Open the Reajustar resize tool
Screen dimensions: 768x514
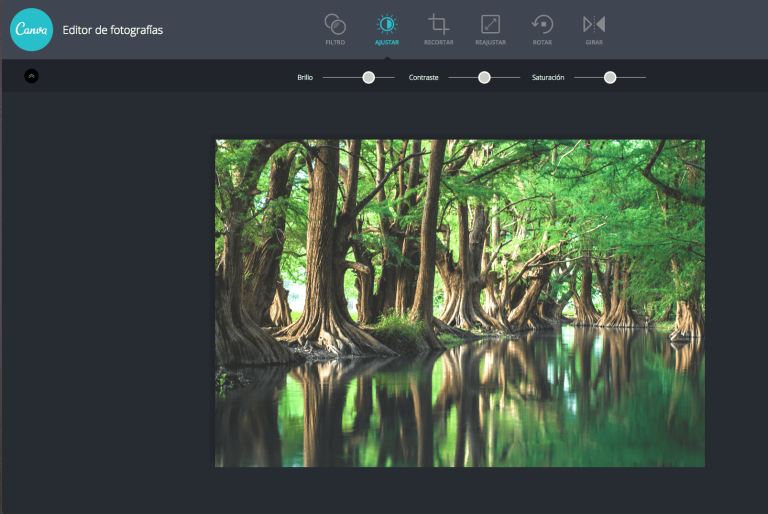490,28
